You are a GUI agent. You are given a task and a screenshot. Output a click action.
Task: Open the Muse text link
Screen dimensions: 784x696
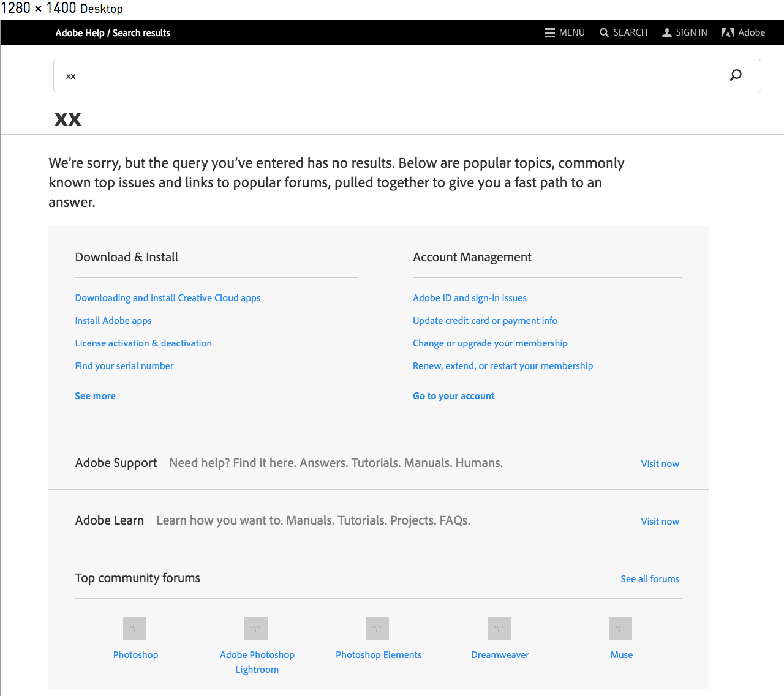622,655
